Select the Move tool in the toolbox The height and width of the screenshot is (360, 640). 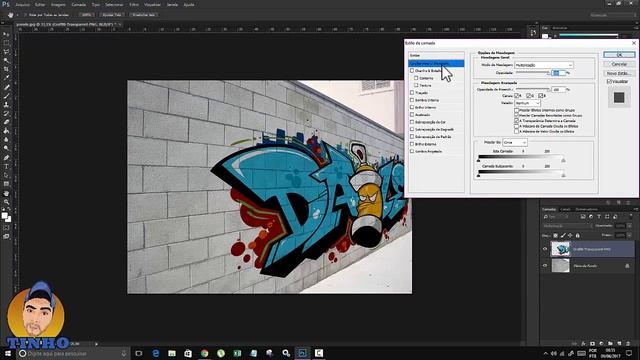pos(6,34)
